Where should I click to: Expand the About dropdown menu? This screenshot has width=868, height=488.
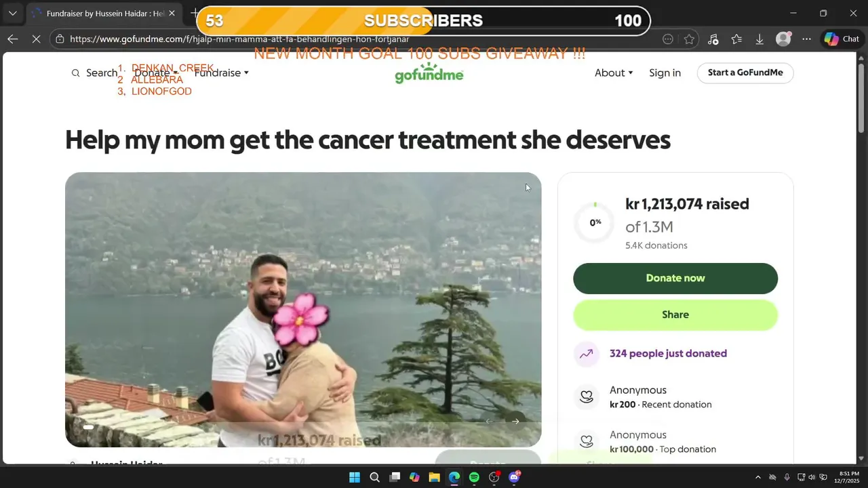click(x=614, y=73)
